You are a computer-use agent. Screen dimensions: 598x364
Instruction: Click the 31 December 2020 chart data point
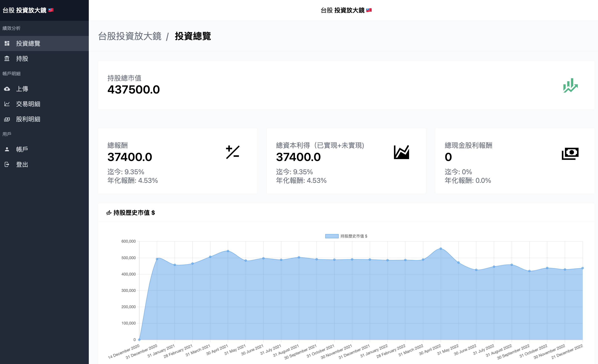[x=157, y=259]
